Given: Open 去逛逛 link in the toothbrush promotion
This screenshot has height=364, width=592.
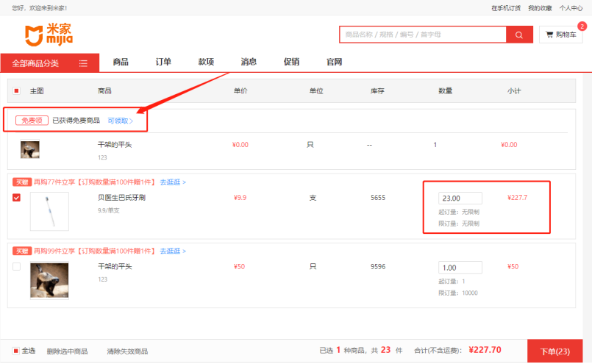Looking at the screenshot, I should [173, 182].
